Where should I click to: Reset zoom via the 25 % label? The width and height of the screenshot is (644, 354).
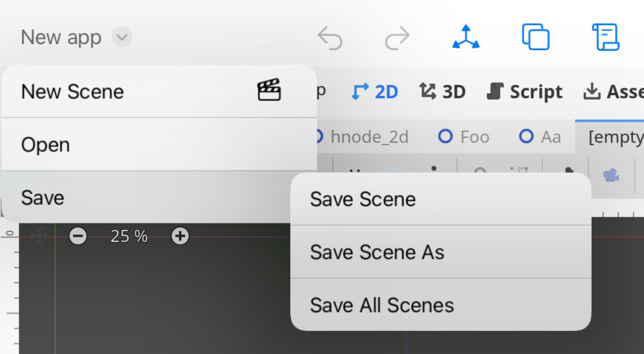(x=129, y=236)
